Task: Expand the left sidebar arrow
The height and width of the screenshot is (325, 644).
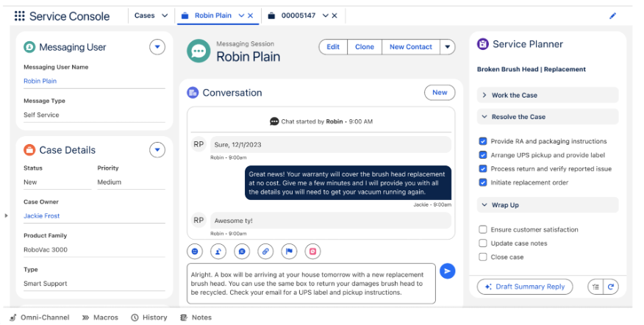Action: coord(6,215)
